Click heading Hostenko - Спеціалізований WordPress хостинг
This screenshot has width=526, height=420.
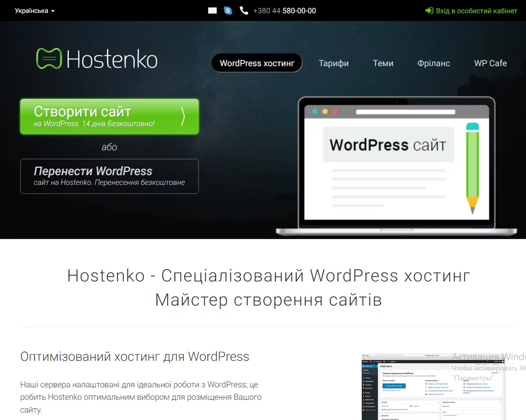269,275
